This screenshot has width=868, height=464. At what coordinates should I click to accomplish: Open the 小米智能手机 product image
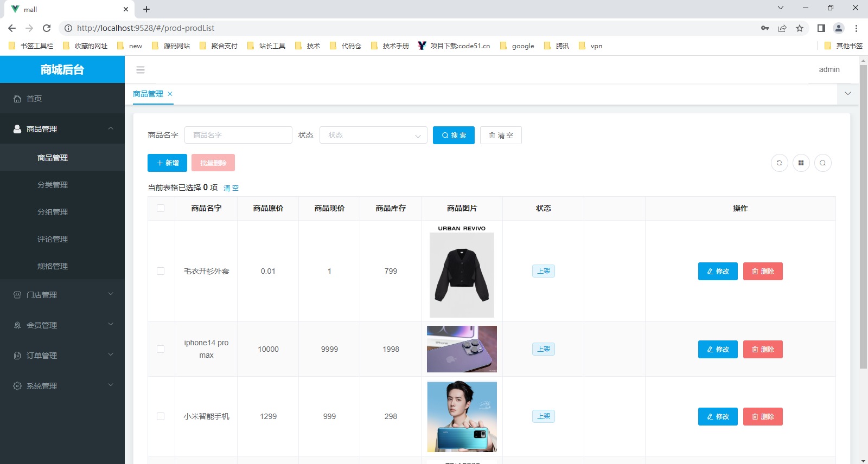462,416
